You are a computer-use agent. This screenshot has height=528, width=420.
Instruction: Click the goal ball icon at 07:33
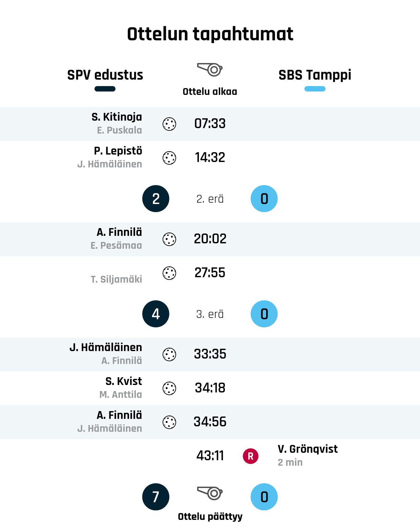click(x=169, y=124)
